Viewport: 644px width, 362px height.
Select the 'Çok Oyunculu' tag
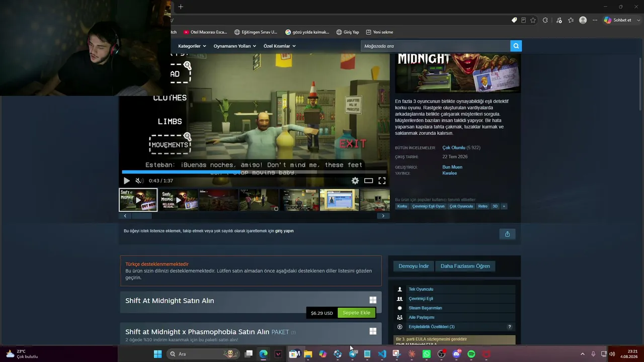(461, 206)
